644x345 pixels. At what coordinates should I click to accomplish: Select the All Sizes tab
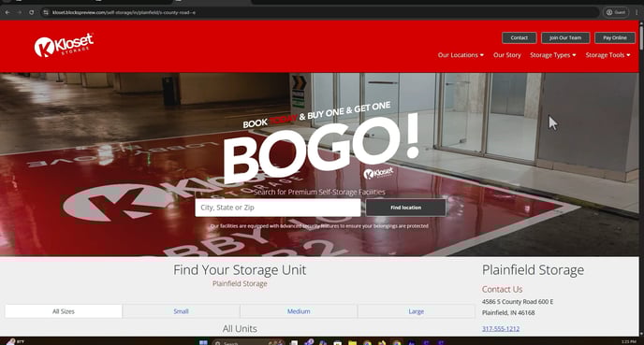64,311
